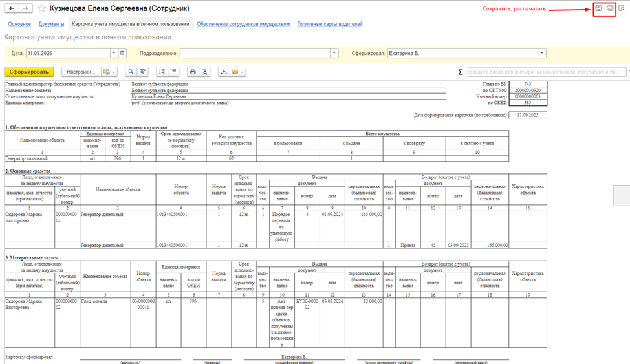The width and height of the screenshot is (630, 364).
Task: Switch to the Основное tab
Action: (x=19, y=24)
